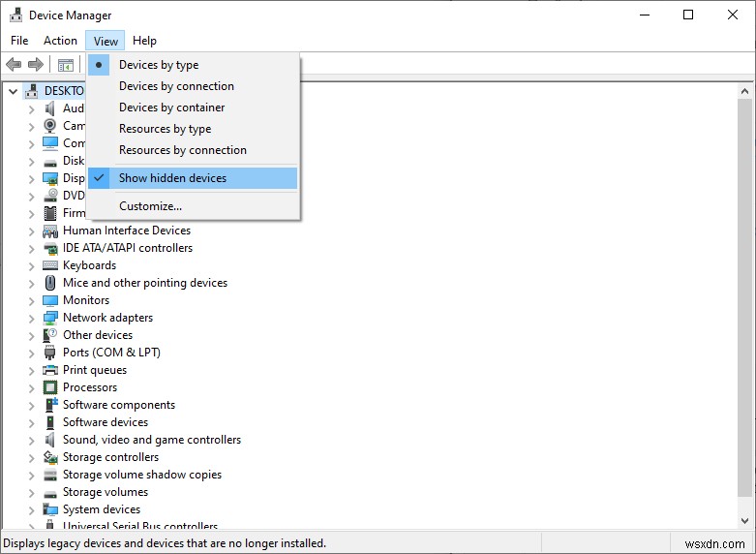Screen dimensions: 756x554
Task: Click the IDE ATA/ATAPI controllers icon
Action: click(x=50, y=248)
